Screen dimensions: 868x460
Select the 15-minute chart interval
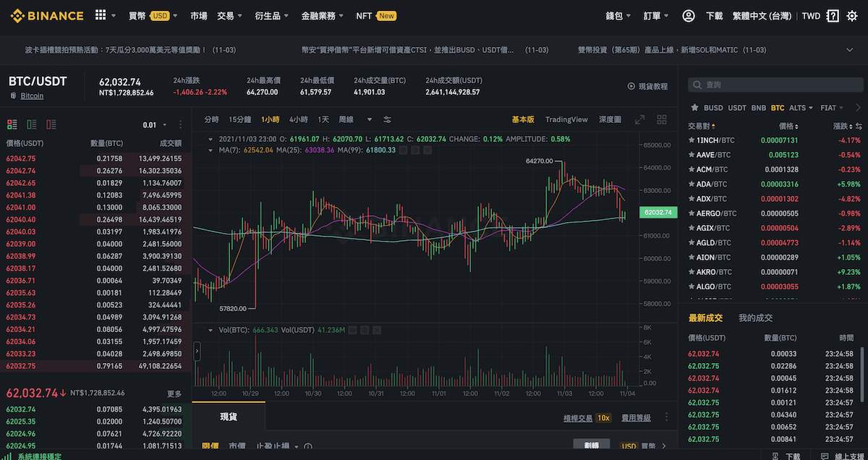click(239, 119)
